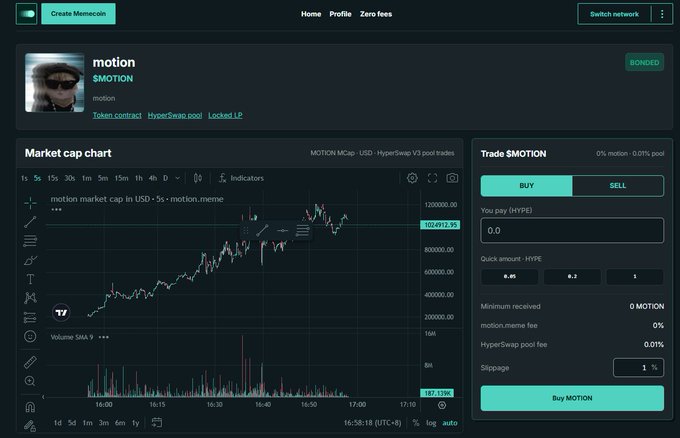The width and height of the screenshot is (680, 438).
Task: Select the D daily timeframe
Action: [x=165, y=178]
